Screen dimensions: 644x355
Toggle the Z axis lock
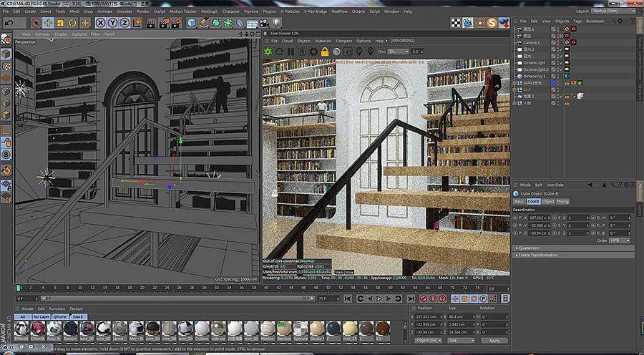click(x=125, y=23)
